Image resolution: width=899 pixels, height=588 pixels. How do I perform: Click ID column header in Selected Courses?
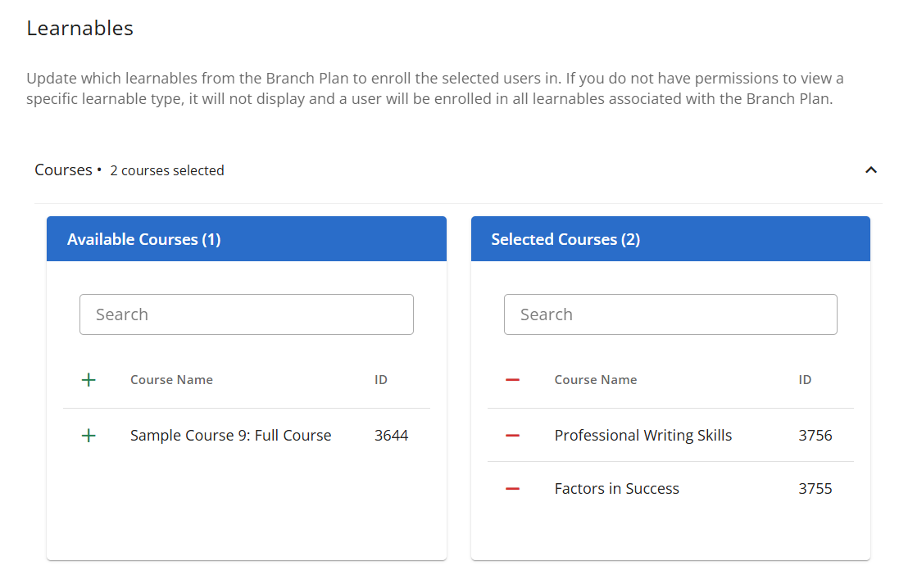(x=806, y=380)
